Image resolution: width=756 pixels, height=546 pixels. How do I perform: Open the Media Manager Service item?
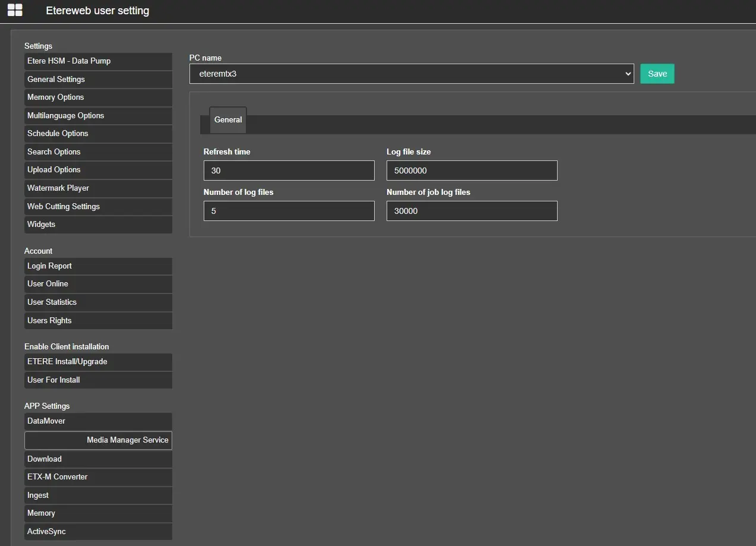coord(98,440)
